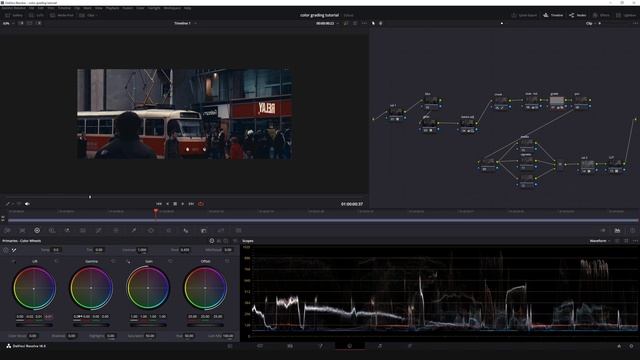This screenshot has height=360, width=640.
Task: Click the center of the Offset color wheel
Action: 205,288
